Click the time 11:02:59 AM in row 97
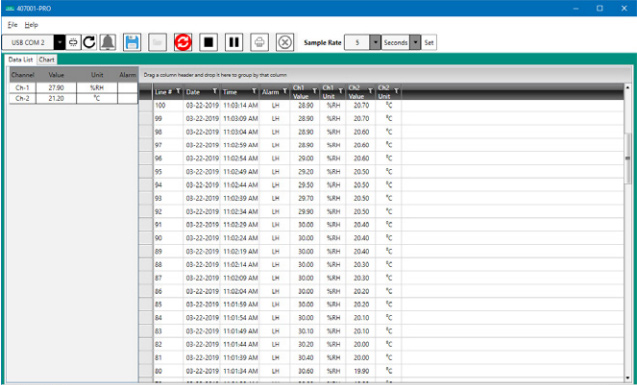The width and height of the screenshot is (637, 385). pyautogui.click(x=240, y=145)
